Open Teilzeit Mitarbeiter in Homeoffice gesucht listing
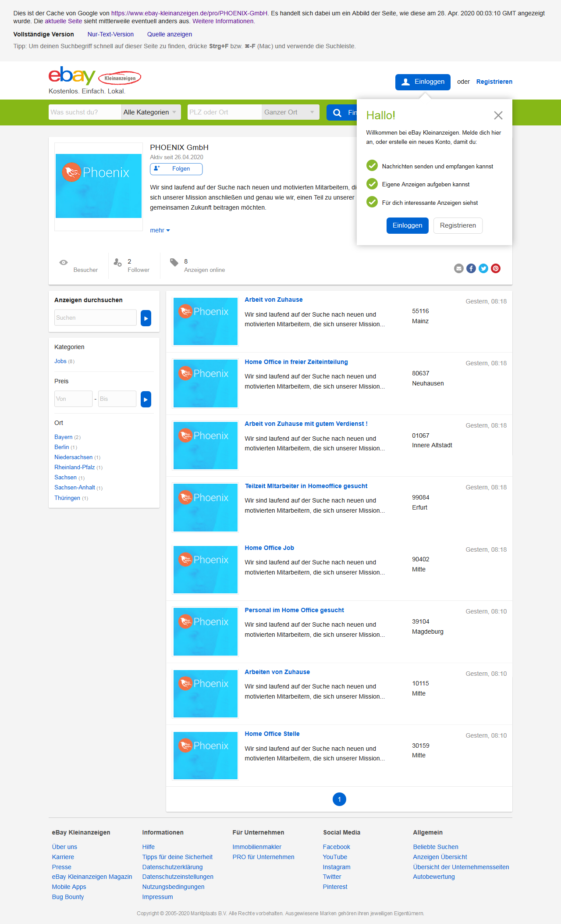 pyautogui.click(x=306, y=486)
